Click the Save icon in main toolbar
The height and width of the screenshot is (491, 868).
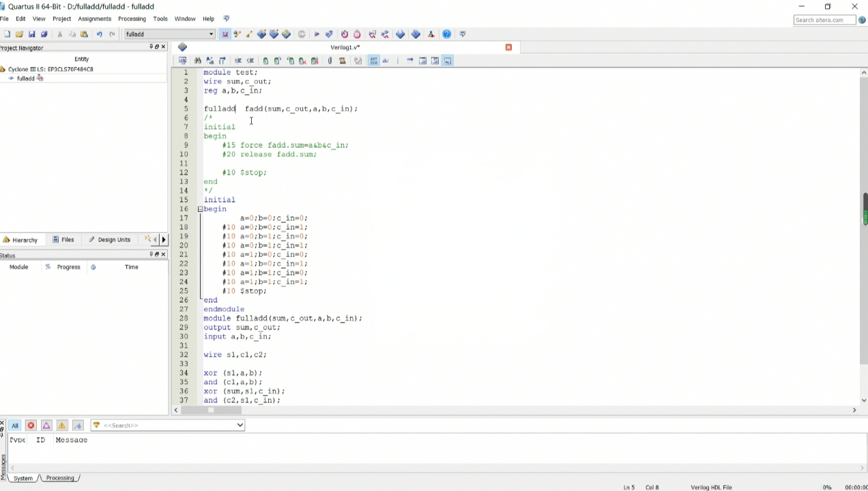click(x=31, y=34)
